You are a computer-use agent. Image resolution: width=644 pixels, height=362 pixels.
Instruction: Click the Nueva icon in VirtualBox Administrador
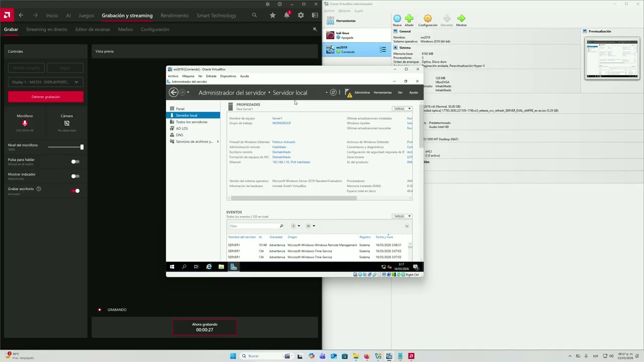pyautogui.click(x=397, y=19)
